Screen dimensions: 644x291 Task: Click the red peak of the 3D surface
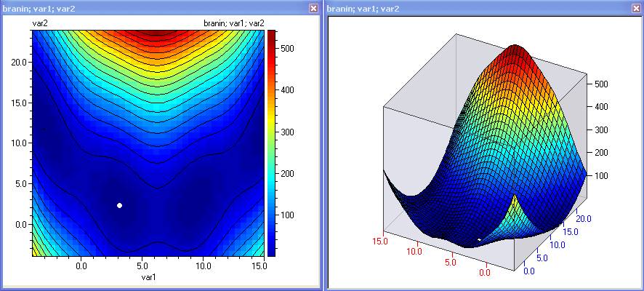coord(516,49)
